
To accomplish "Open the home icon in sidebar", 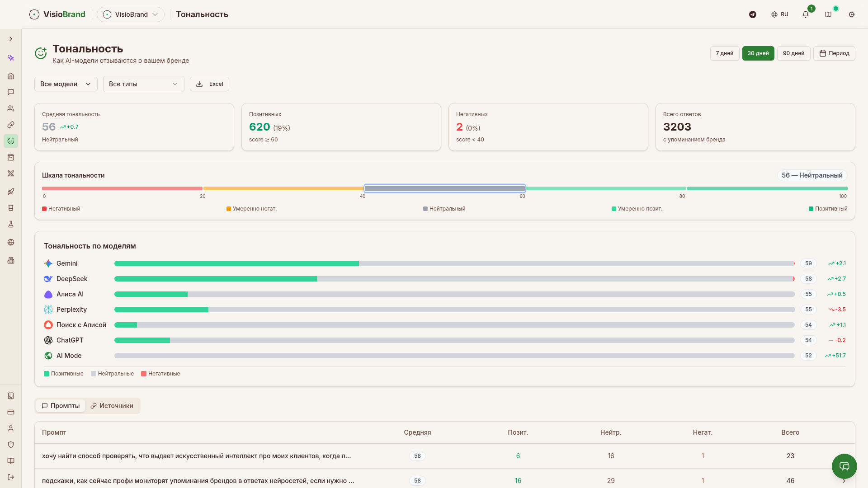I will coord(11,76).
